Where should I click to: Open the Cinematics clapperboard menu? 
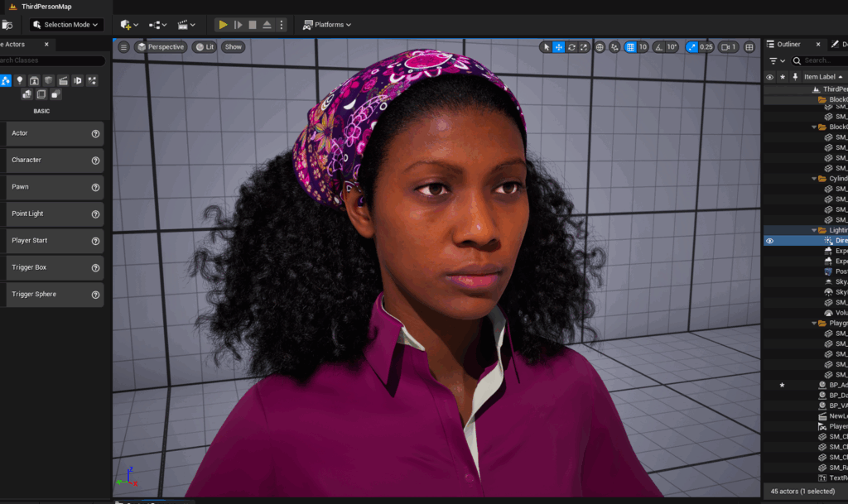coord(182,24)
